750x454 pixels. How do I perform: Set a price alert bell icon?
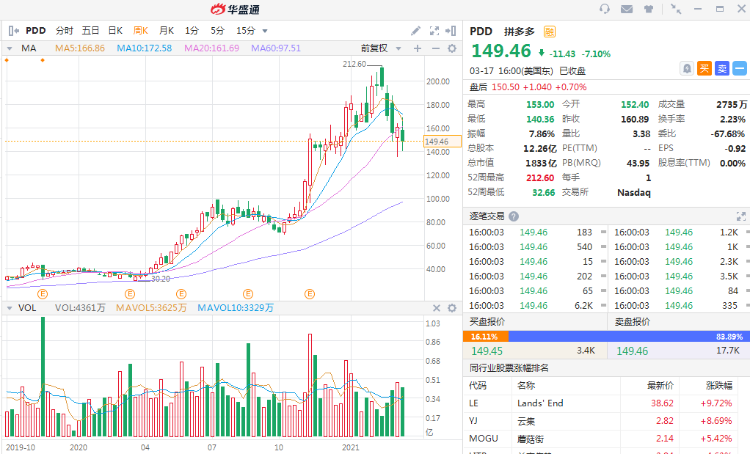[x=686, y=68]
